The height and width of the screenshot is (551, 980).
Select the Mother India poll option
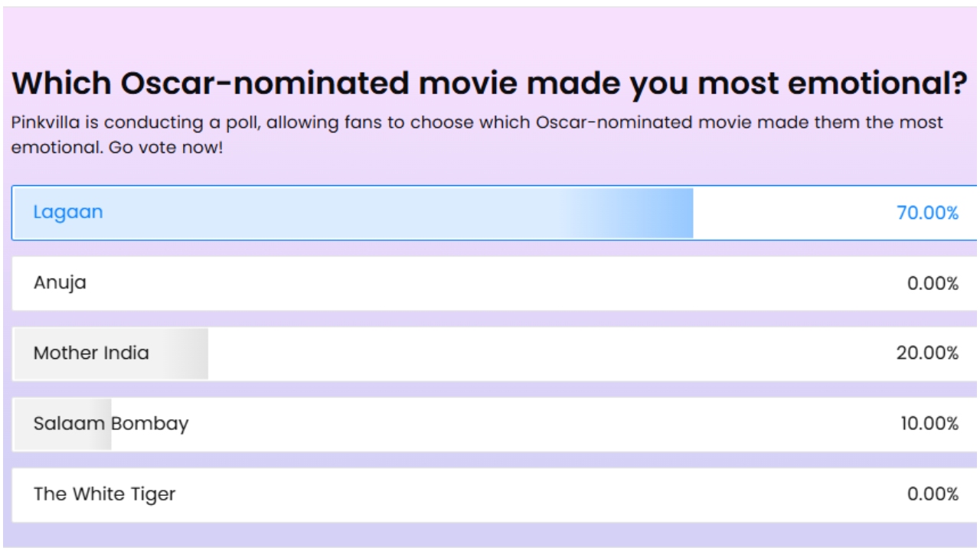pyautogui.click(x=495, y=354)
